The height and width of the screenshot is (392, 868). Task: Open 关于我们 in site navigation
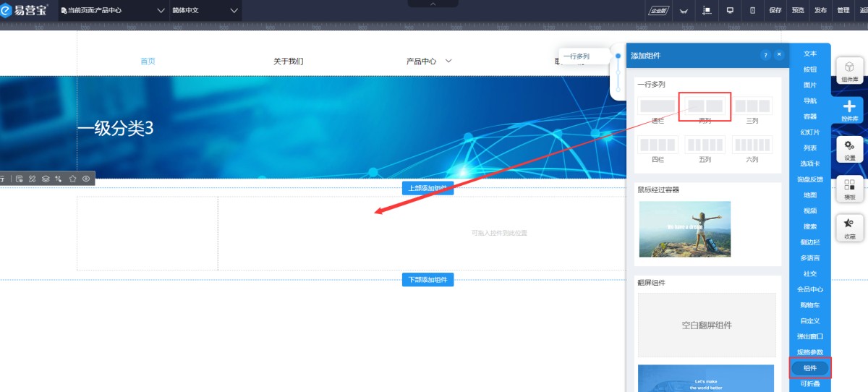click(x=288, y=61)
